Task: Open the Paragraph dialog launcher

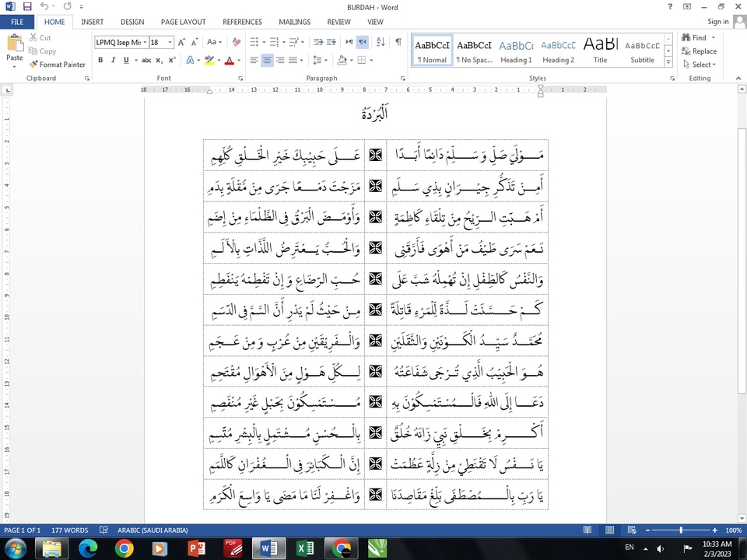Action: [403, 78]
